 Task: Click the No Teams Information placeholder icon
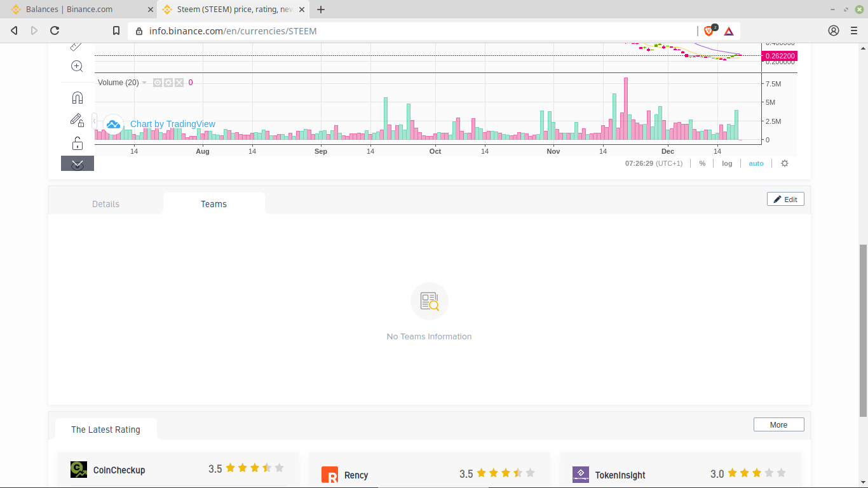click(430, 301)
